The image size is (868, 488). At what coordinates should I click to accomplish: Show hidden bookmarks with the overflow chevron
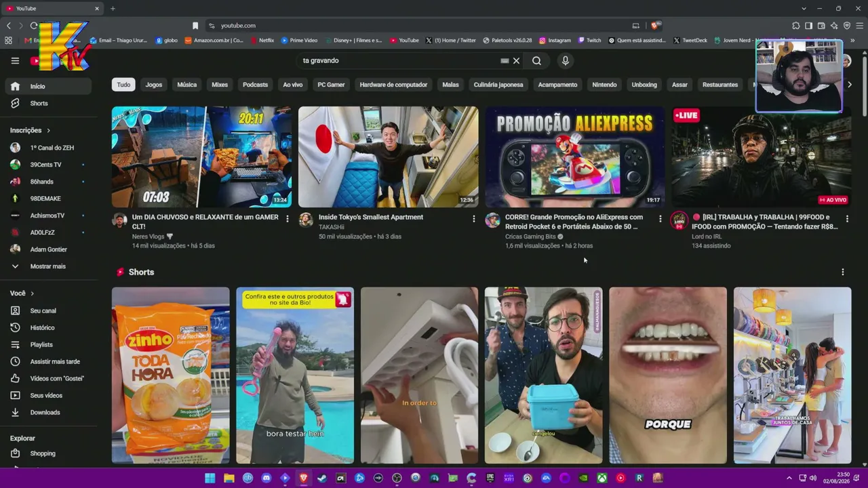point(852,41)
